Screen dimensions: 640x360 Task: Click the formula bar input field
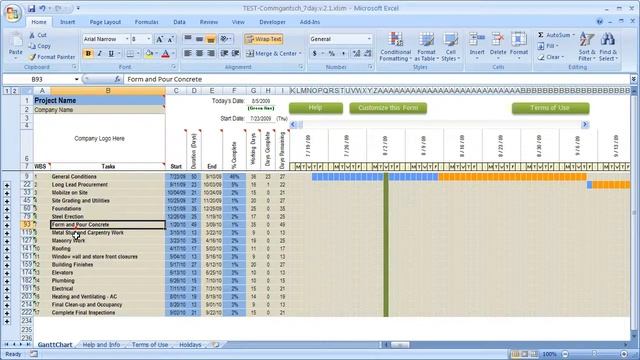(376, 79)
